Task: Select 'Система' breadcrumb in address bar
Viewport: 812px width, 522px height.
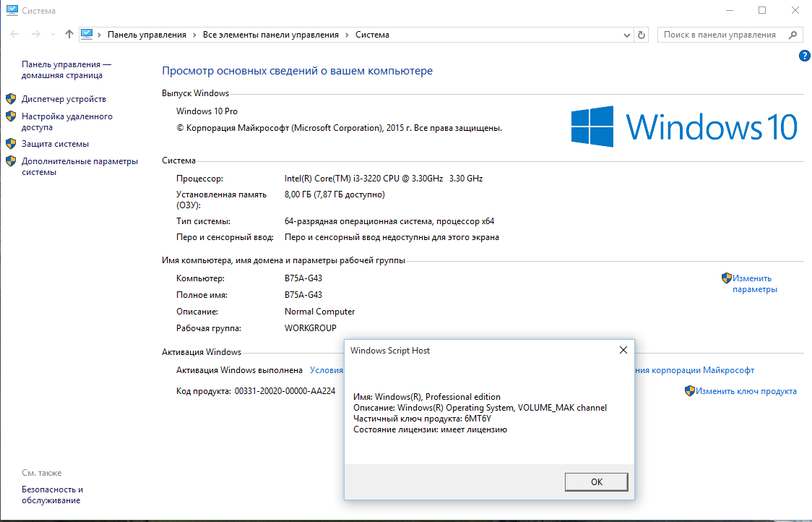Action: coord(372,35)
